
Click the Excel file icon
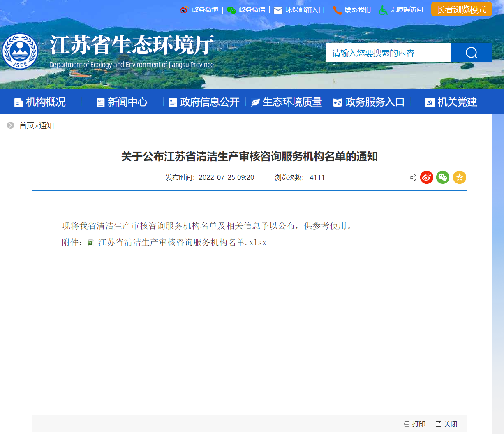pos(91,243)
